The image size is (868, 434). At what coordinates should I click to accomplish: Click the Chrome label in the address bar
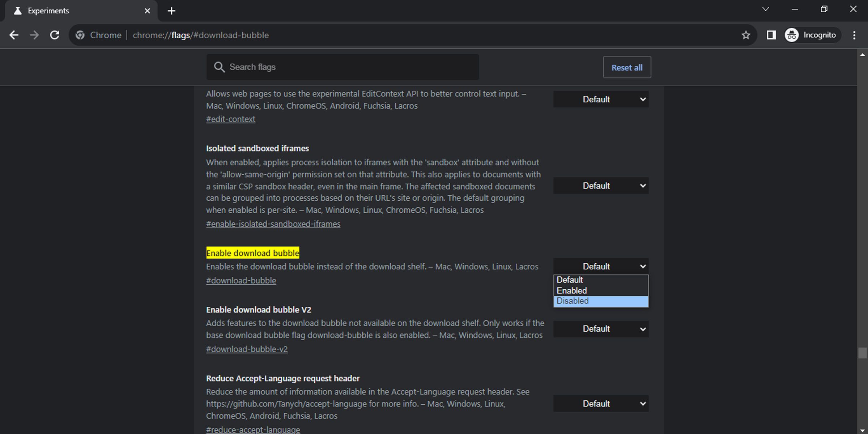coord(106,35)
